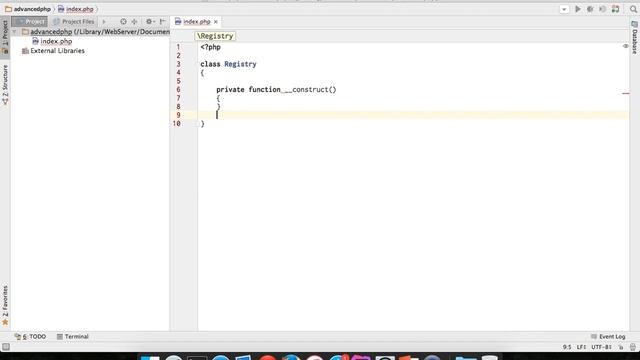The height and width of the screenshot is (360, 640).
Task: Click the Favorites star icon in the left strip
Action: [5, 322]
